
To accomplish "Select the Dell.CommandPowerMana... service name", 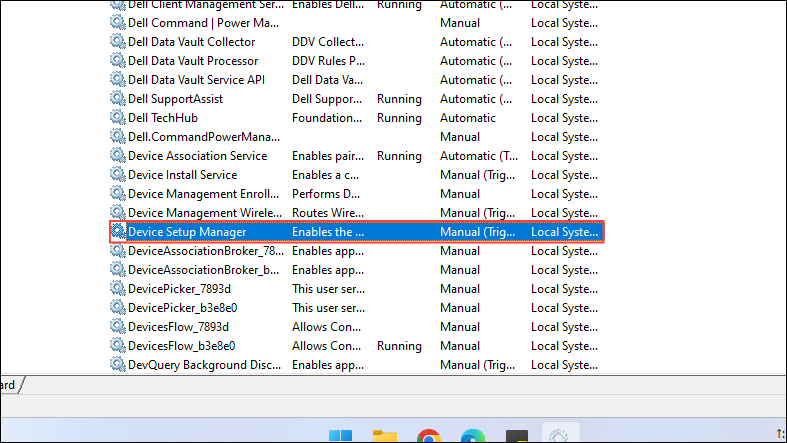I will (204, 136).
